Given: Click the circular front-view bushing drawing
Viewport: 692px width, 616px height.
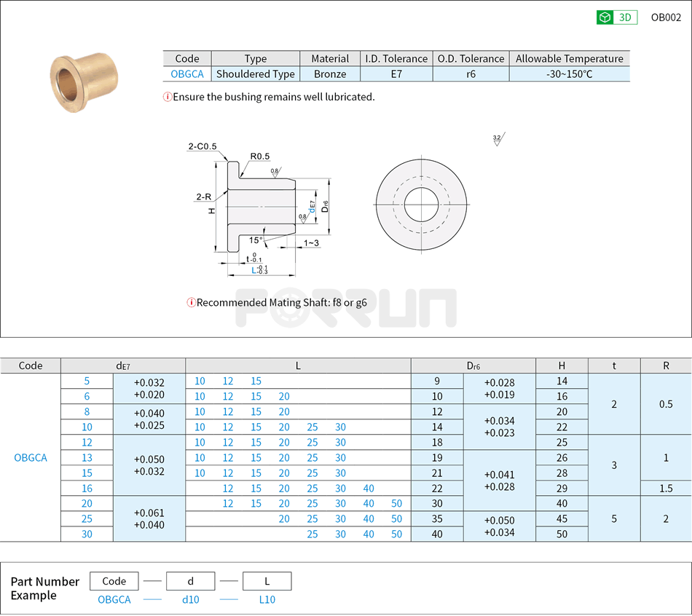Looking at the screenshot, I should (x=421, y=205).
